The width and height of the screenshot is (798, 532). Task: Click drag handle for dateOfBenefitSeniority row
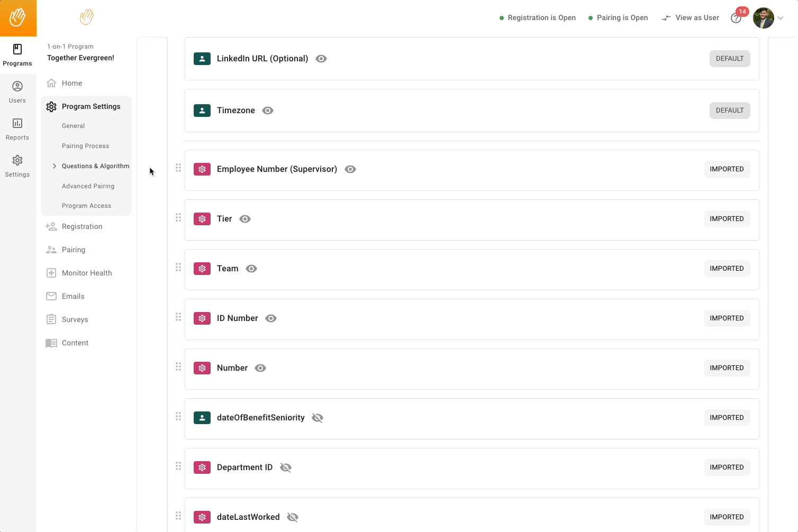click(178, 416)
